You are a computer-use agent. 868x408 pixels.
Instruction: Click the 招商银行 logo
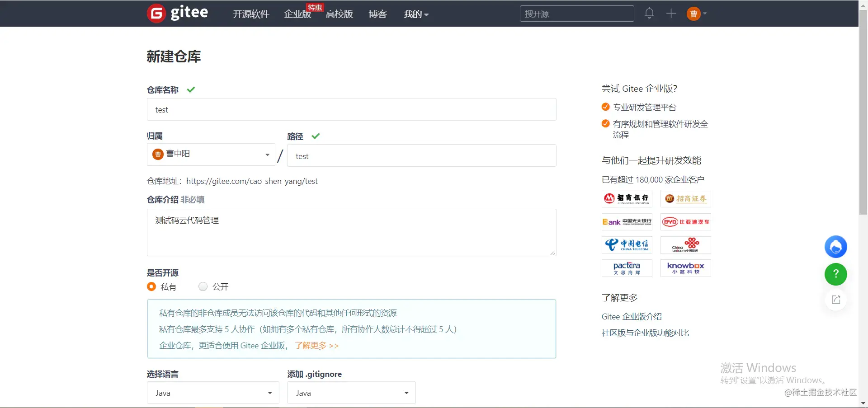(627, 198)
